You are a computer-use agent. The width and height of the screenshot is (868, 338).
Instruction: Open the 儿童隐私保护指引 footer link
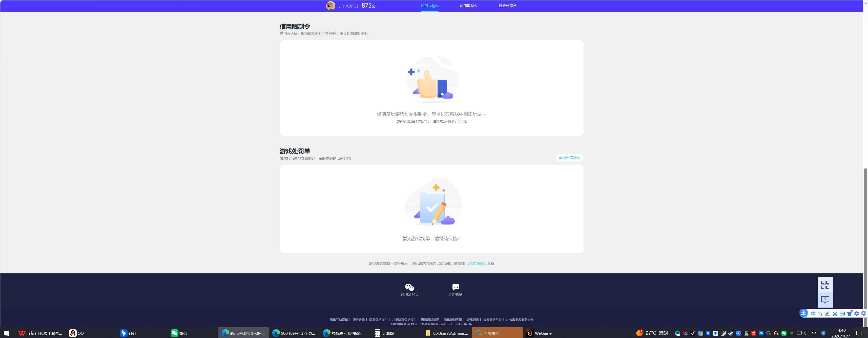(x=404, y=320)
